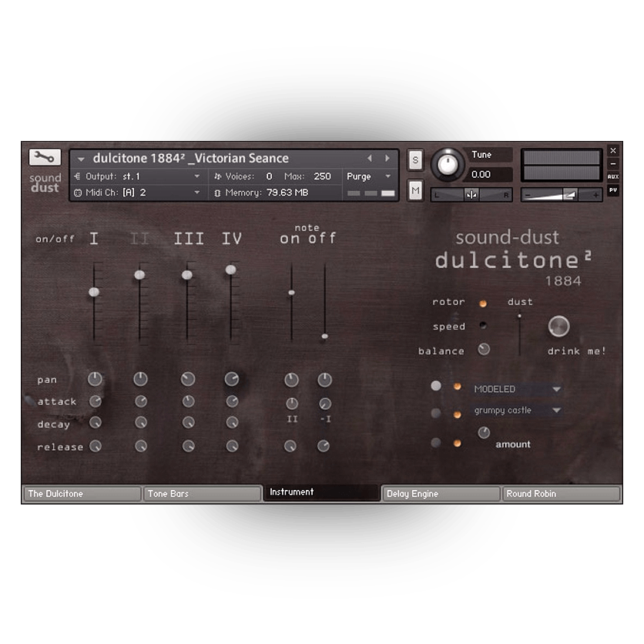
Task: Minimize the instrument with minus button
Action: pyautogui.click(x=612, y=163)
